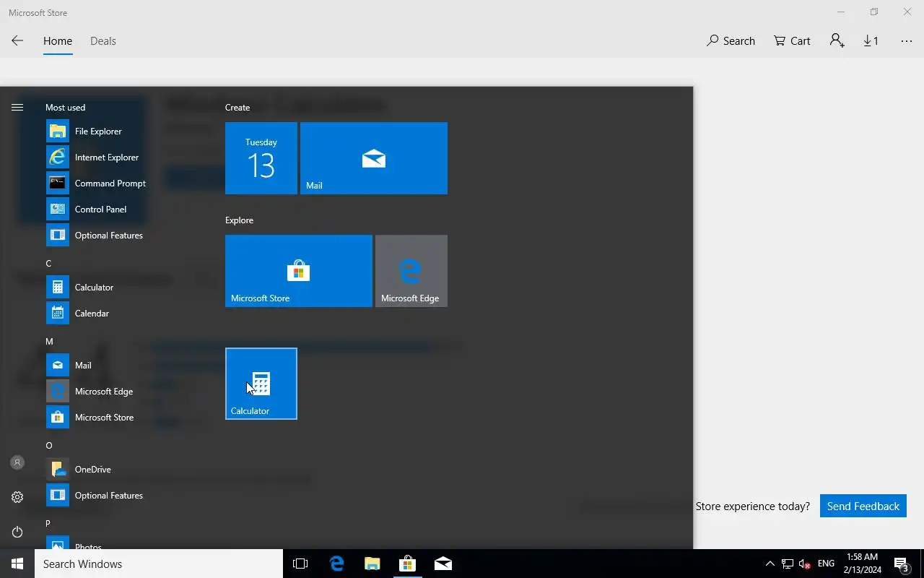
Task: Open Edge from the taskbar
Action: pyautogui.click(x=336, y=564)
